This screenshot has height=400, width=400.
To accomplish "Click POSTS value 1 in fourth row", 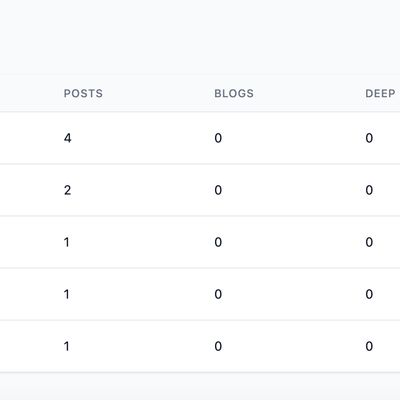I will point(67,294).
